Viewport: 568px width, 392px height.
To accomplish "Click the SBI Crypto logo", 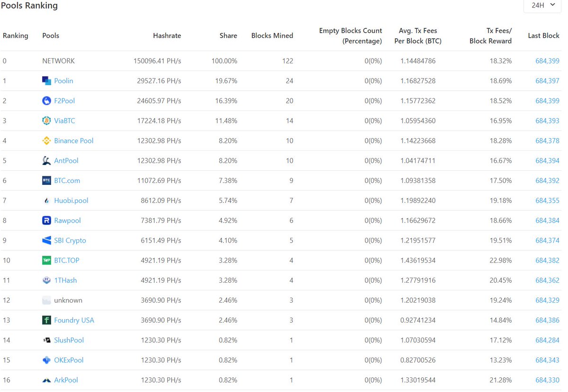I will pos(46,240).
